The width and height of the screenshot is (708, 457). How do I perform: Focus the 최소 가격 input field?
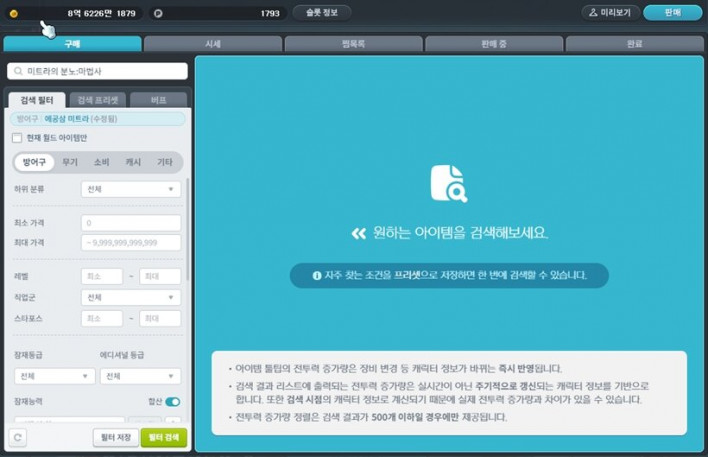point(131,223)
